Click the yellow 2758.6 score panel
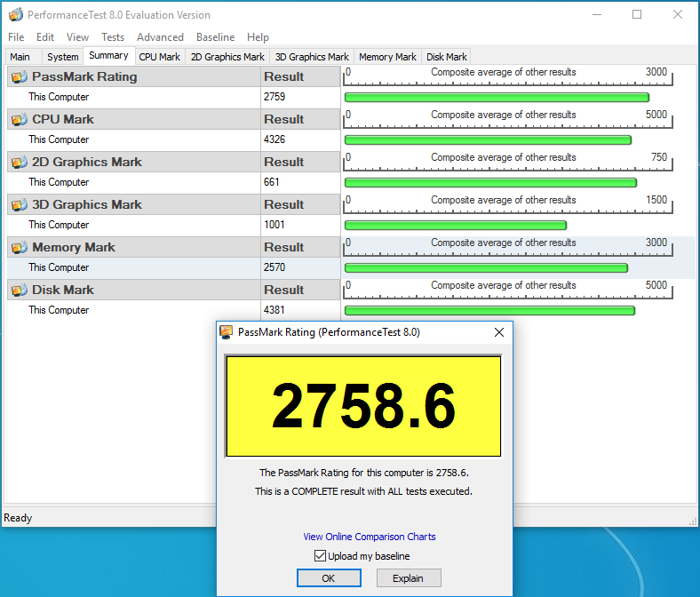This screenshot has width=700, height=597. (363, 406)
